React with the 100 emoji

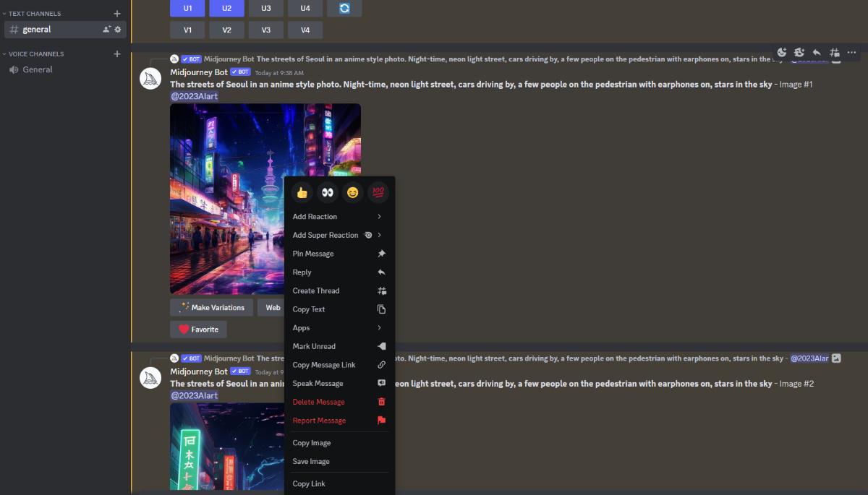coord(378,193)
